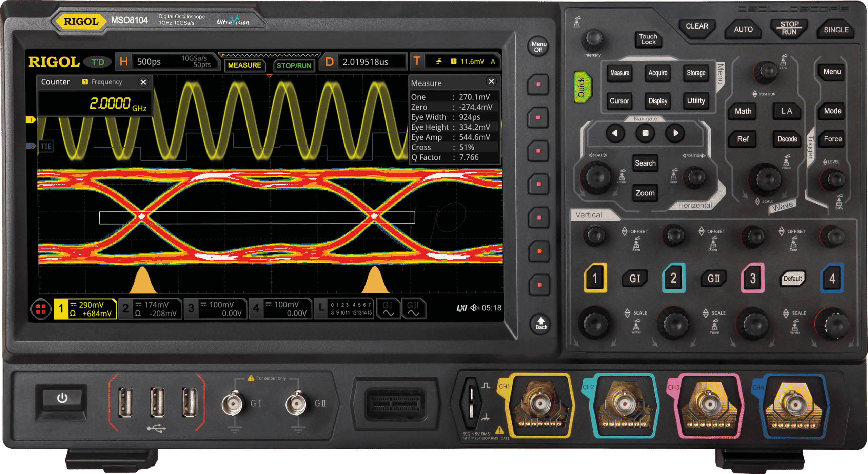Viewport: 868px width, 474px height.
Task: Close the Measure results panel
Action: pyautogui.click(x=491, y=82)
